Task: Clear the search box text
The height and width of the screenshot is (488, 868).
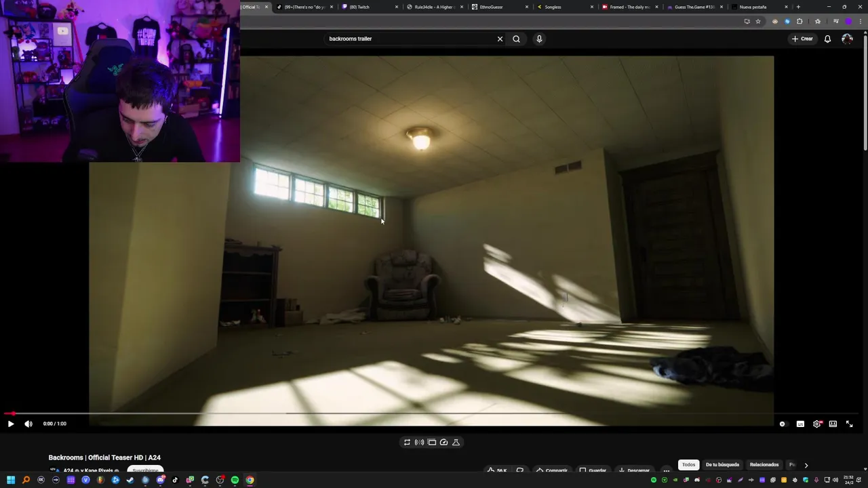Action: [500, 39]
